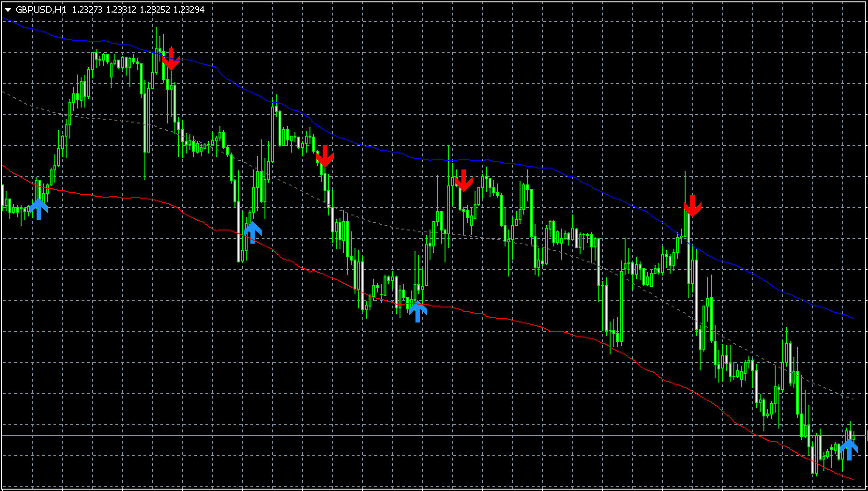
Task: Select the leftmost red sell arrow
Action: tap(171, 60)
